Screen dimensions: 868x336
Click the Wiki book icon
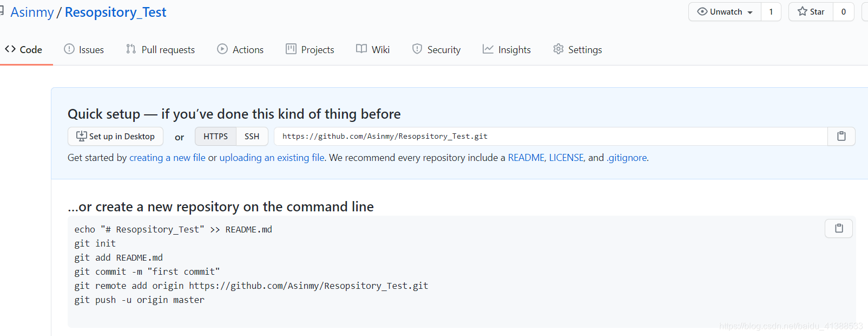pyautogui.click(x=361, y=49)
